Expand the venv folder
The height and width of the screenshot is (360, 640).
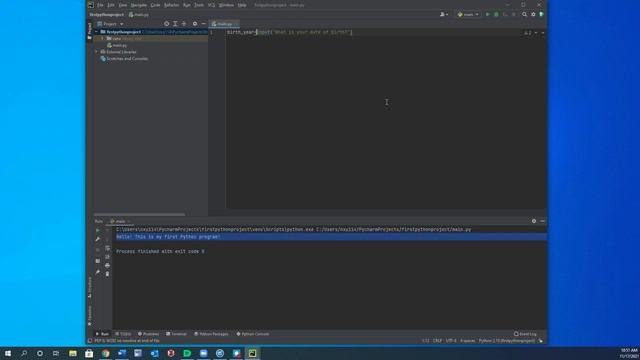click(x=102, y=39)
